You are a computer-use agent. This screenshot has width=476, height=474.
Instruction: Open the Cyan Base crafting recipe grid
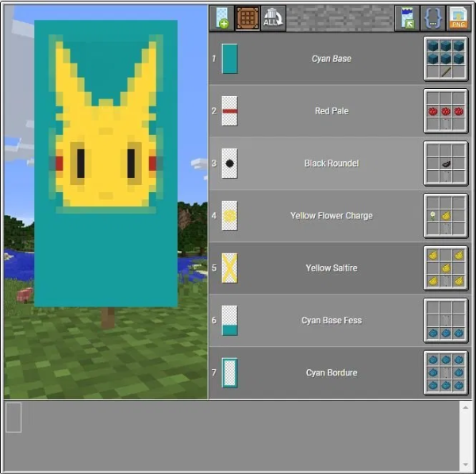pos(445,59)
